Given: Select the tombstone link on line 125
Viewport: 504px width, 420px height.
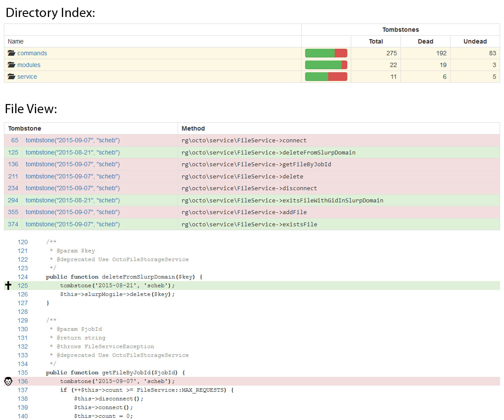Looking at the screenshot, I should point(73,152).
